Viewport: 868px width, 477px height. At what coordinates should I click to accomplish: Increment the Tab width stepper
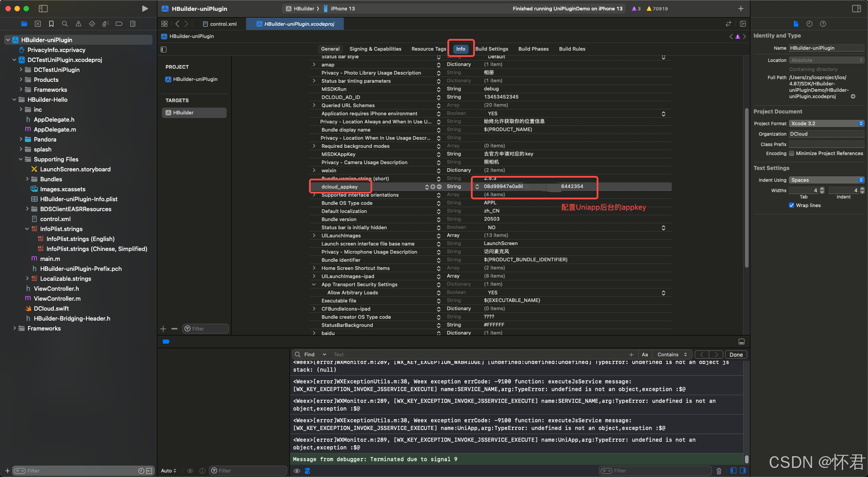pos(822,189)
